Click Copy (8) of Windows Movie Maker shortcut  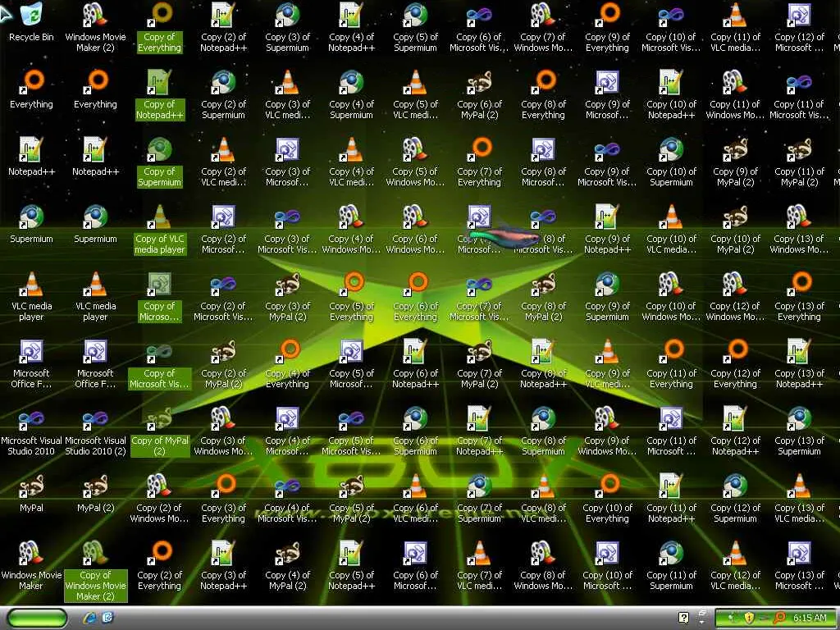(543, 566)
